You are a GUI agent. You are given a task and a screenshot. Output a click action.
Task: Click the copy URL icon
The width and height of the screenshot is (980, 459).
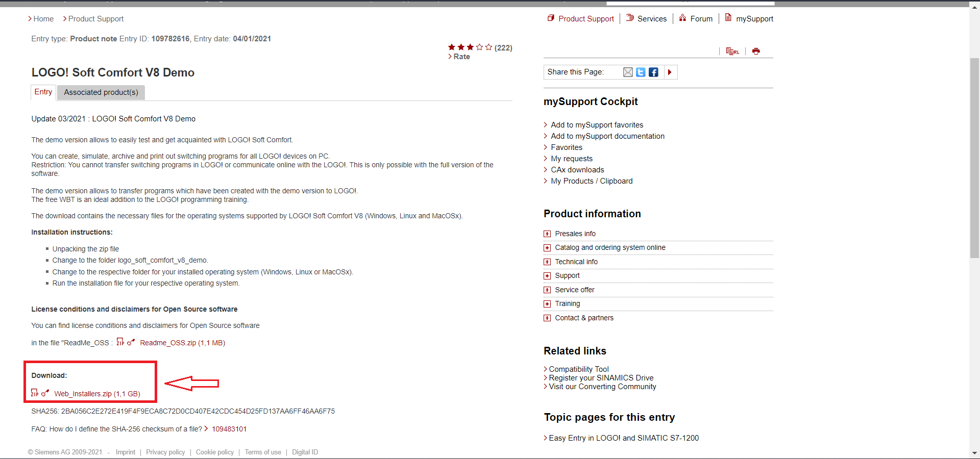coord(732,51)
